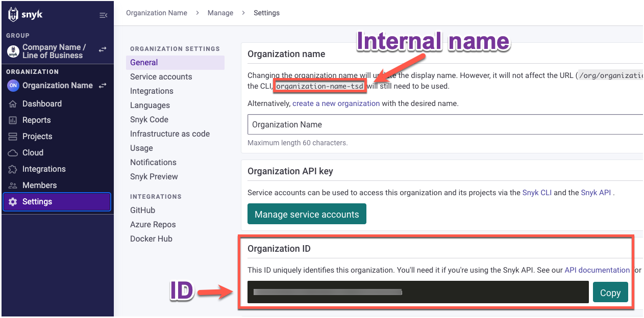This screenshot has width=644, height=318.
Task: Click the Company Name / Line of Business group
Action: click(54, 51)
